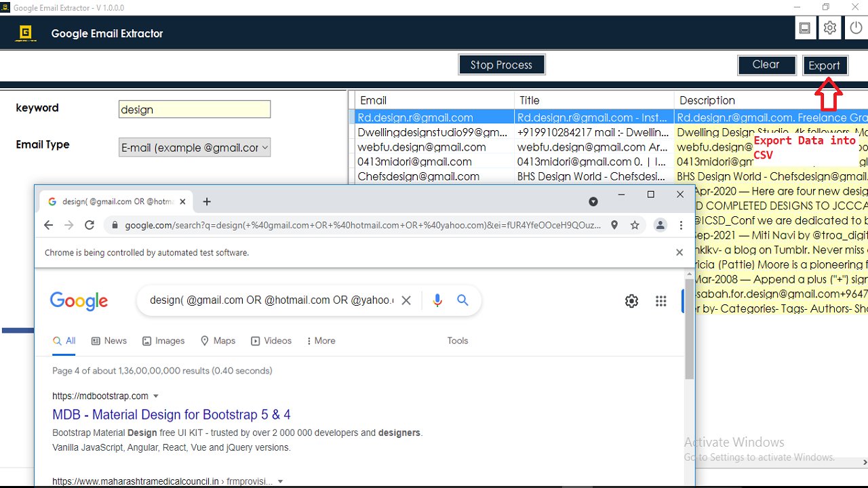Reload the Chrome page

click(89, 225)
